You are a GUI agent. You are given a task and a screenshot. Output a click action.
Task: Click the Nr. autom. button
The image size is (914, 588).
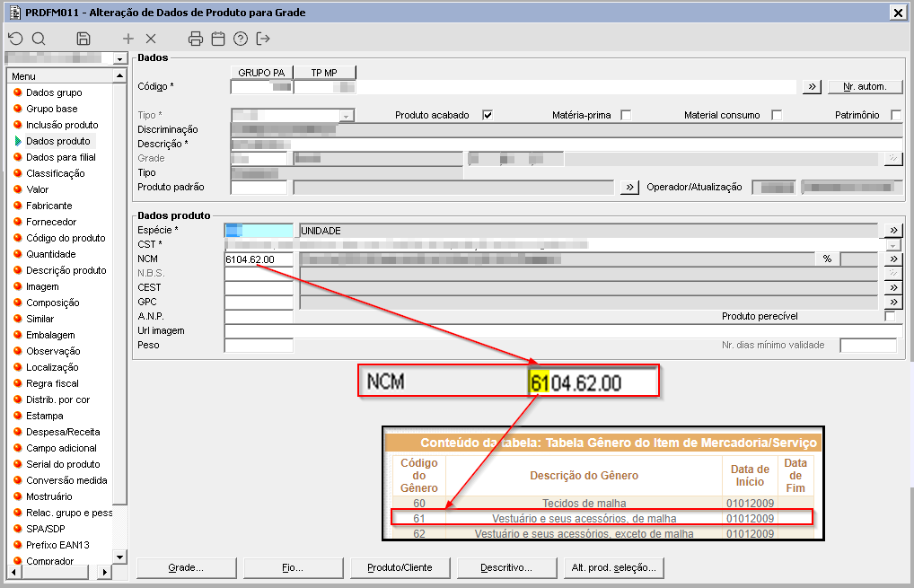(865, 87)
